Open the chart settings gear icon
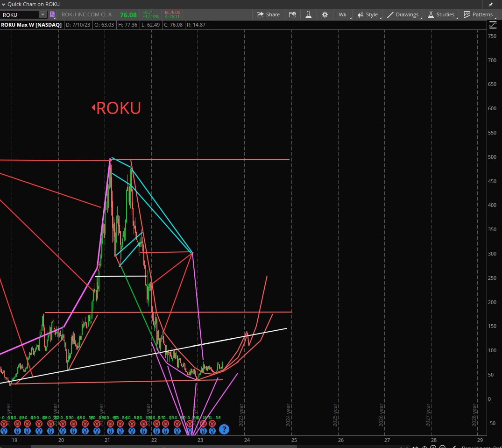 pos(325,14)
